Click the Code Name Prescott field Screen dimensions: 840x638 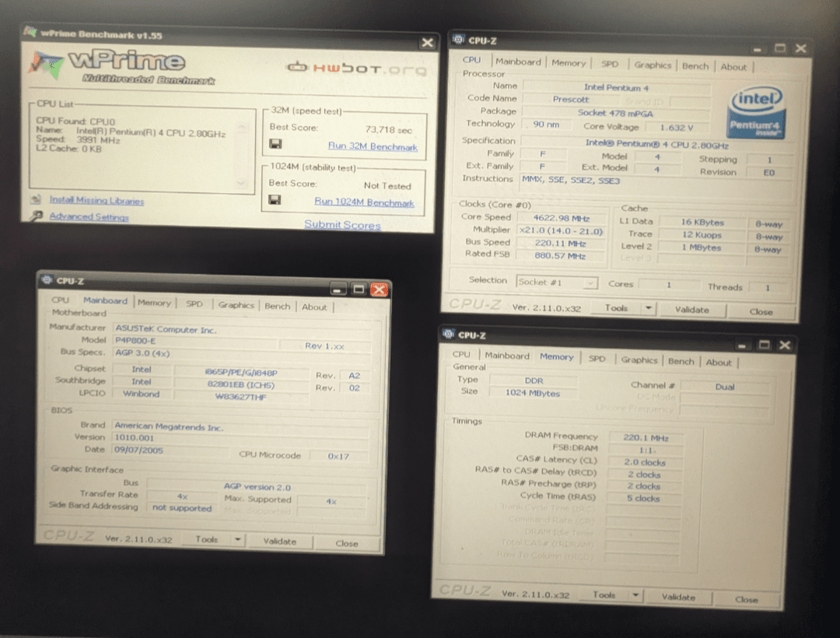tap(571, 99)
